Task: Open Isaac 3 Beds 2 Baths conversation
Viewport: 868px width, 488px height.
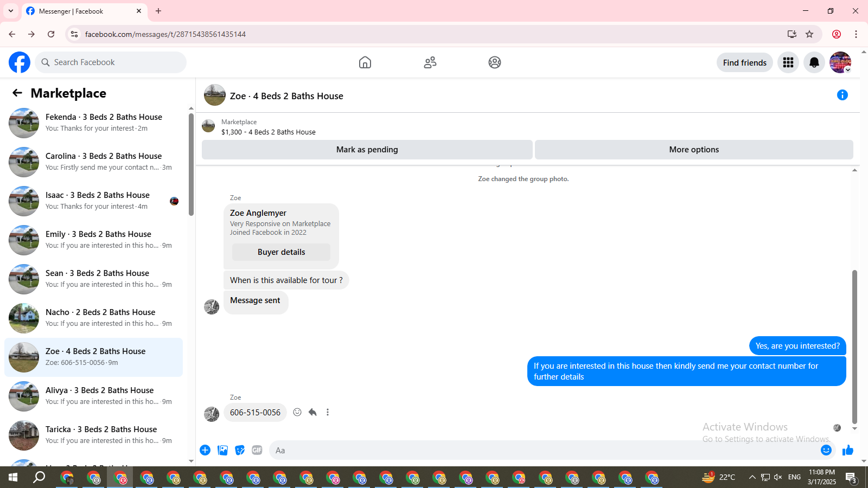Action: click(93, 201)
